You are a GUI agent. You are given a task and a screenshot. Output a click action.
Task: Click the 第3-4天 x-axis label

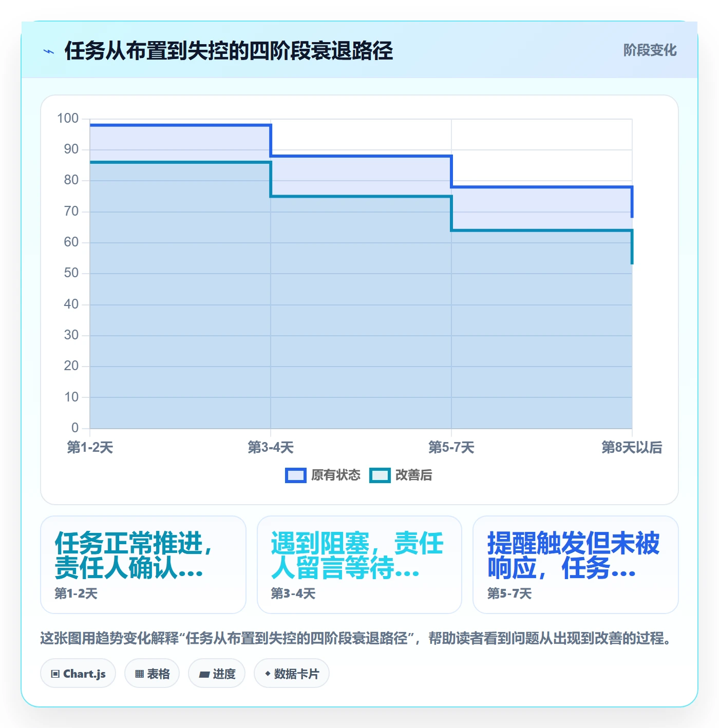(x=271, y=448)
